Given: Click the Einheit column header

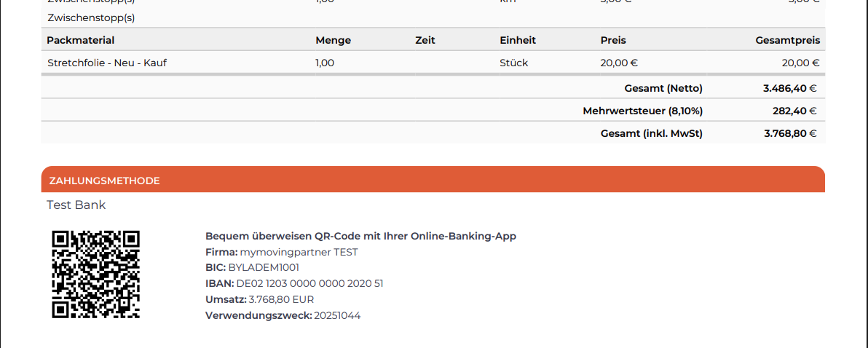Looking at the screenshot, I should pyautogui.click(x=518, y=40).
